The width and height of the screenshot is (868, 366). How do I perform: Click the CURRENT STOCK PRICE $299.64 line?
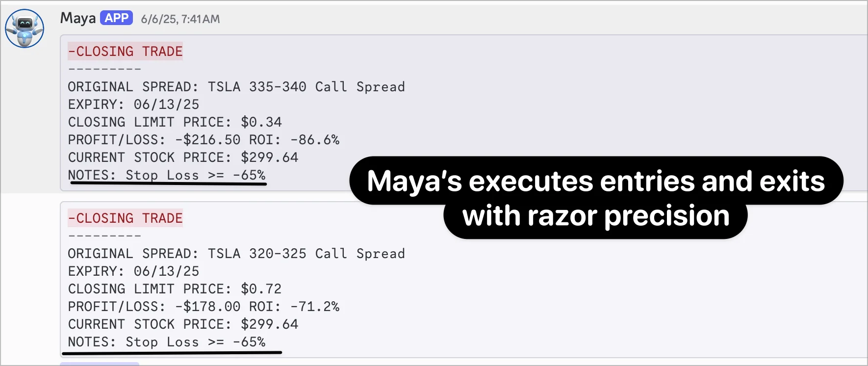click(x=183, y=157)
